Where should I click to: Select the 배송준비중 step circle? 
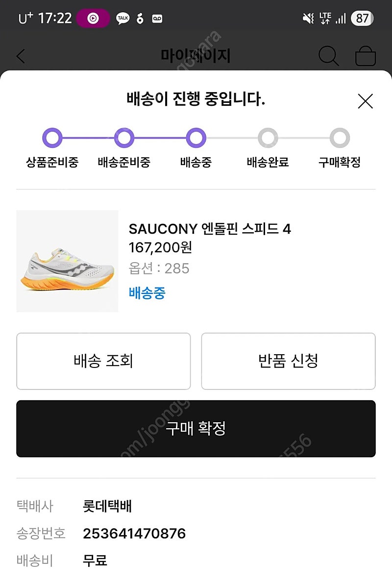click(124, 138)
